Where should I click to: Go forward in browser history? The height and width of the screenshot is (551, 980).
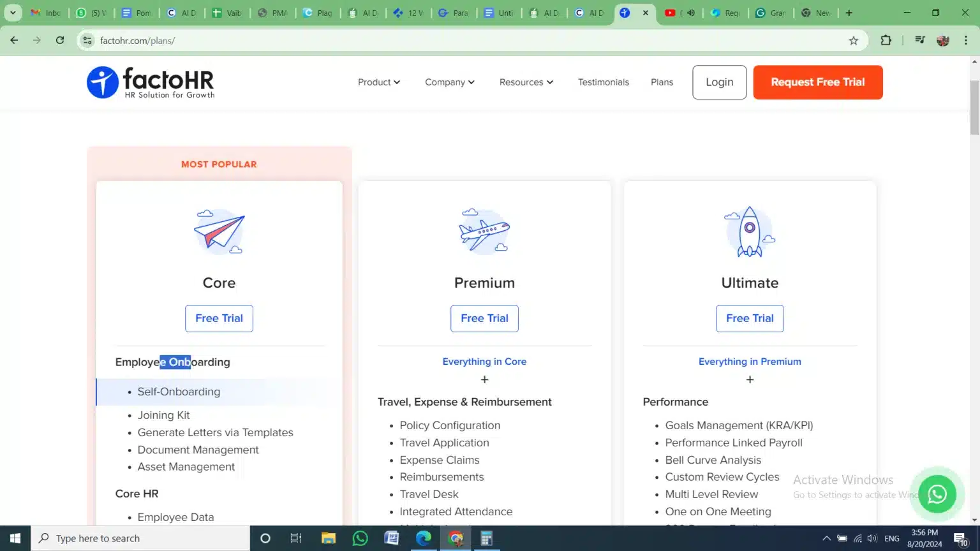click(x=37, y=40)
